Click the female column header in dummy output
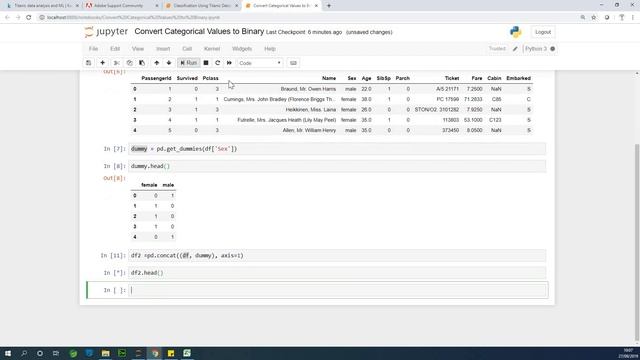Viewport: 640px width, 360px height. 149,185
